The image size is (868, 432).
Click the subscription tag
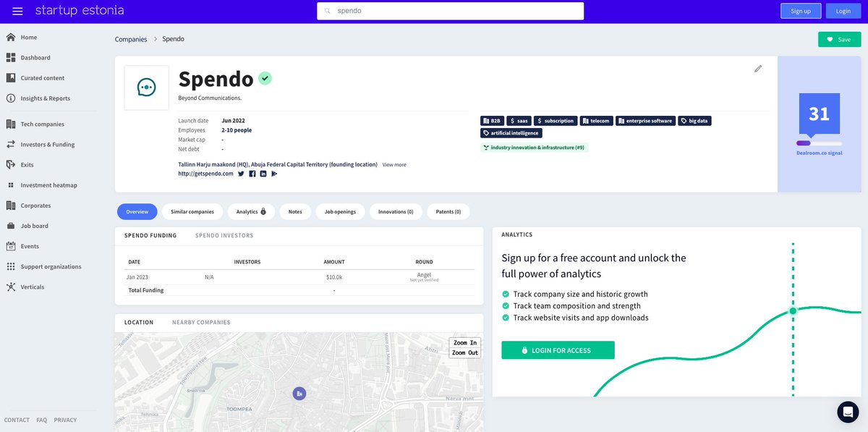click(x=556, y=121)
